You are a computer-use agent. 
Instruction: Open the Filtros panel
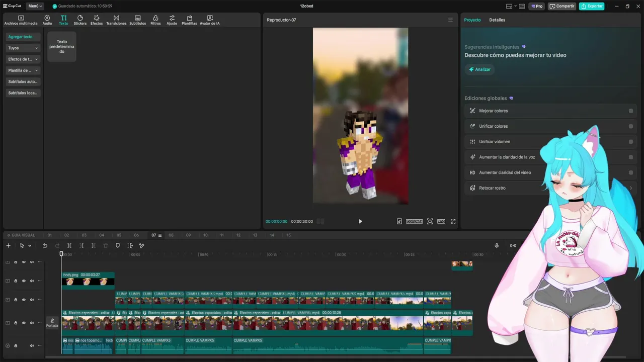coord(155,20)
